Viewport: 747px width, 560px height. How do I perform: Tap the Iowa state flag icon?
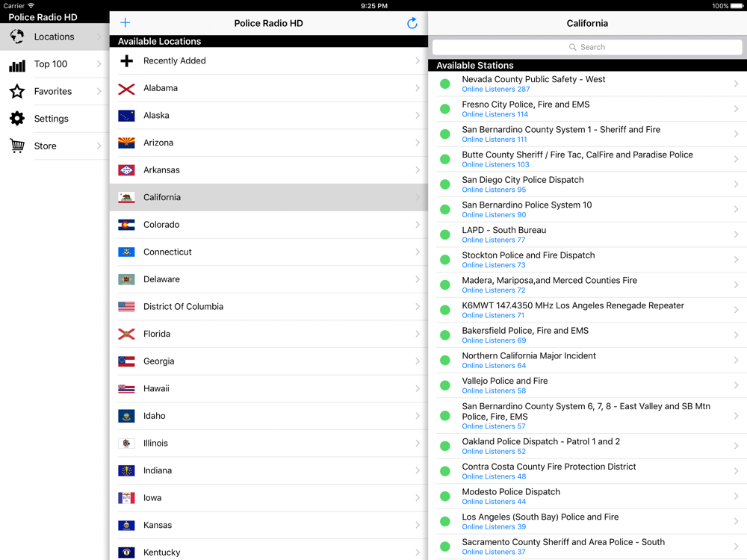pyautogui.click(x=126, y=498)
